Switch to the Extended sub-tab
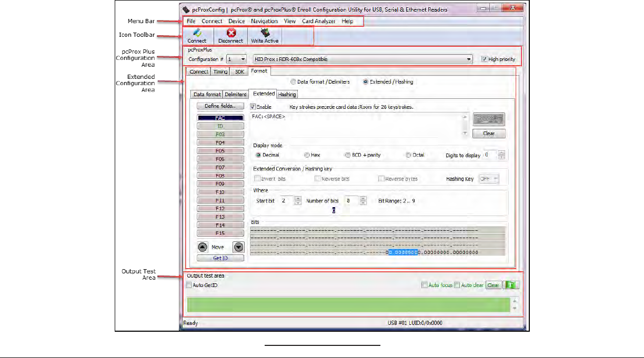 point(263,94)
